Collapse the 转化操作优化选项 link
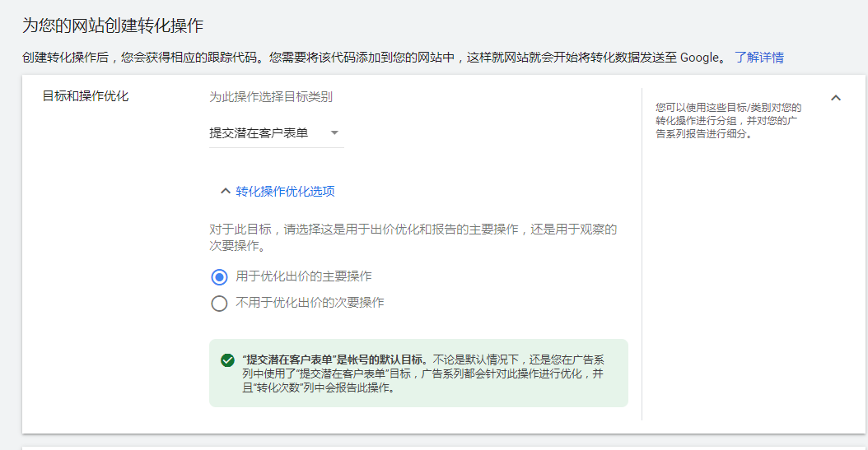 (x=285, y=192)
